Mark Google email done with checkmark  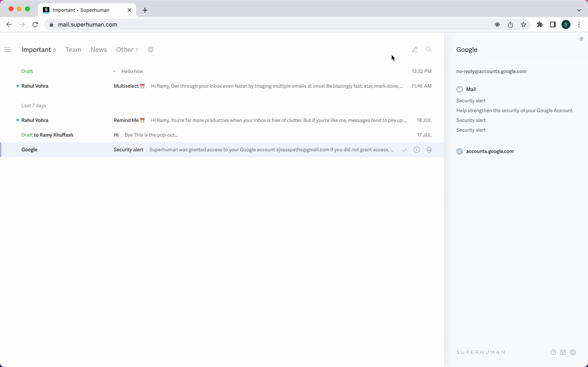tap(404, 150)
